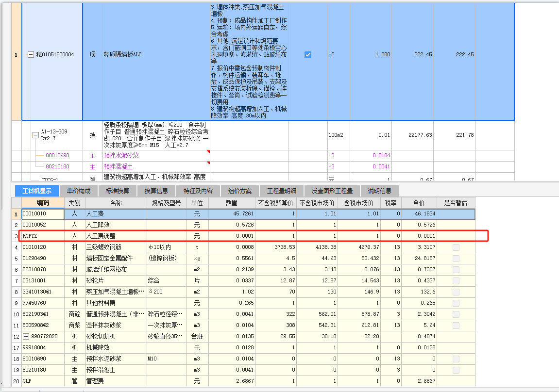This screenshot has height=392, width=559.
Task: Select the 墙板固定金属配件 name cell
Action: click(x=116, y=259)
